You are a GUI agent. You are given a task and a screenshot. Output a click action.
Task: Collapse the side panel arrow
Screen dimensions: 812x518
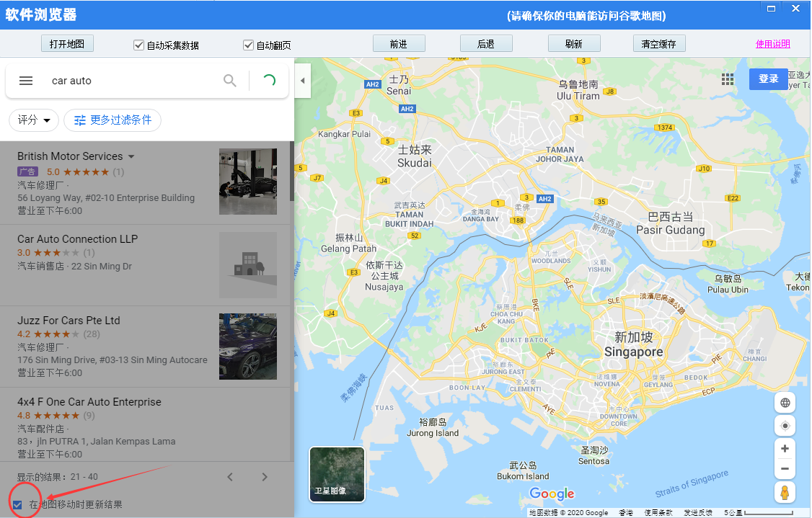[303, 81]
